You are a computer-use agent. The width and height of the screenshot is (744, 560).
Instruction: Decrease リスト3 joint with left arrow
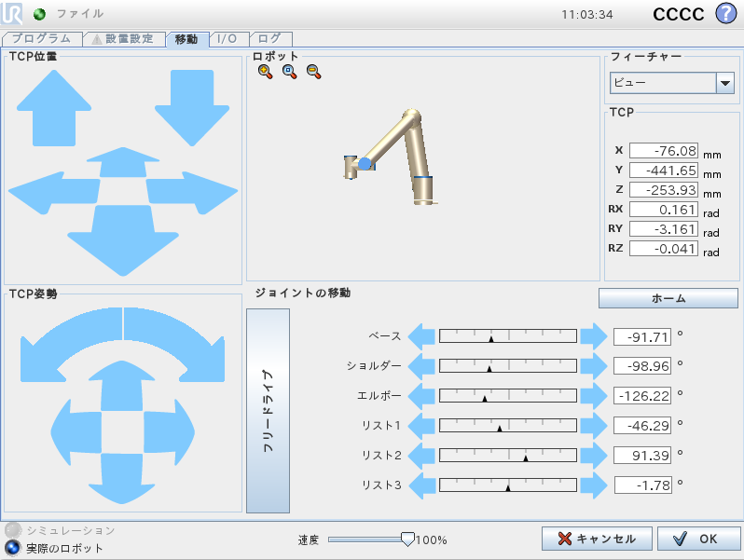point(421,485)
